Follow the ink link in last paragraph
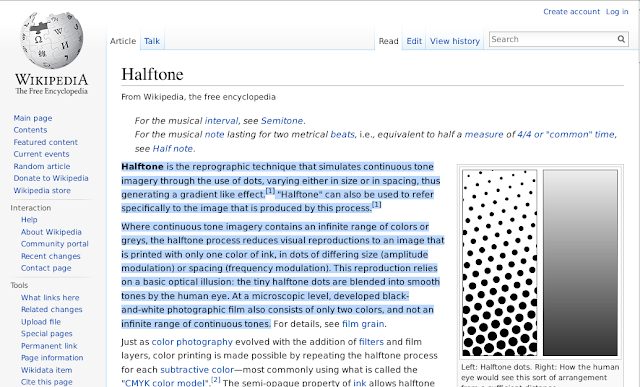This screenshot has width=640, height=387. pos(360,383)
